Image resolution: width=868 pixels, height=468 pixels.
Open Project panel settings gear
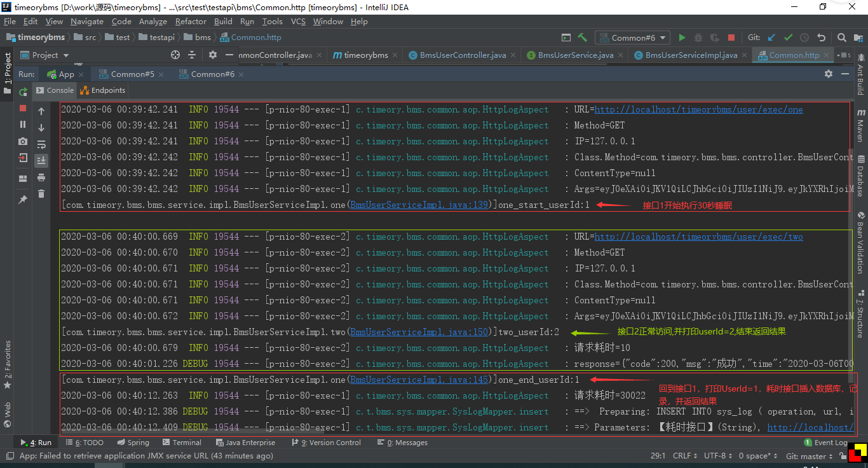213,55
